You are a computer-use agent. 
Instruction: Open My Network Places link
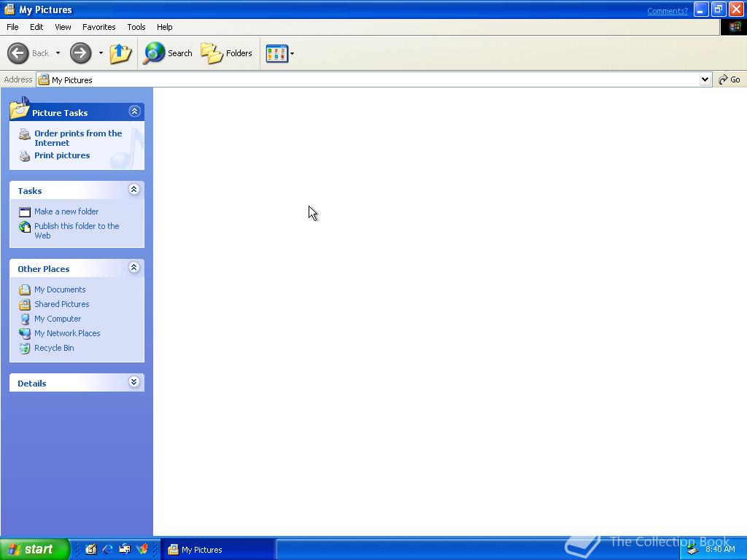pyautogui.click(x=67, y=333)
